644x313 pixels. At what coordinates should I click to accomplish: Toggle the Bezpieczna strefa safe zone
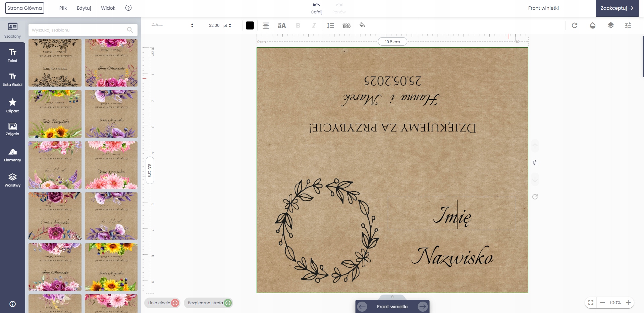coord(208,303)
